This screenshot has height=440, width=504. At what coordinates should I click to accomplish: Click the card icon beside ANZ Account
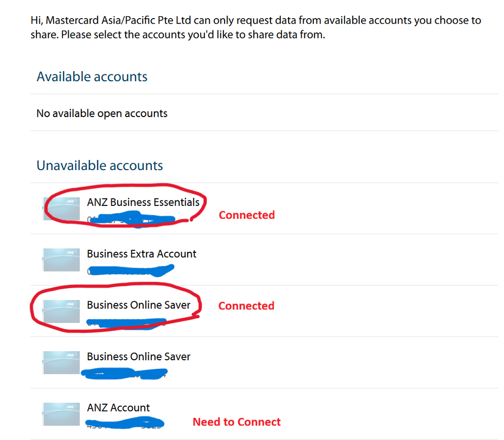click(61, 414)
